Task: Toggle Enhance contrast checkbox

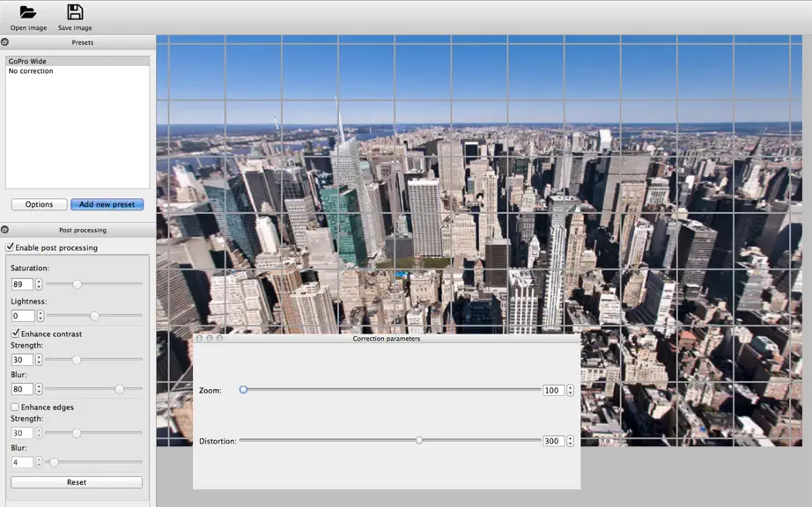Action: pyautogui.click(x=15, y=334)
